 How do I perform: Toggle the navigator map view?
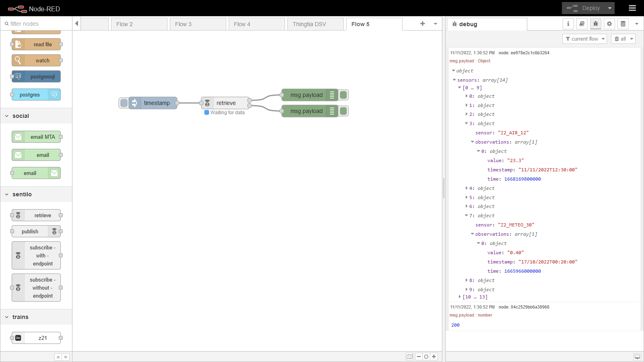tap(410, 356)
